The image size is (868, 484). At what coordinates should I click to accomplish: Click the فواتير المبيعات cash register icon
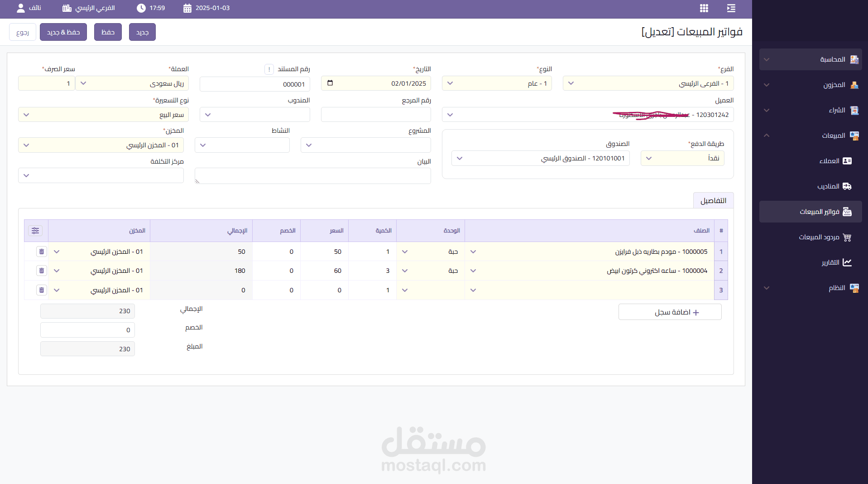847,212
